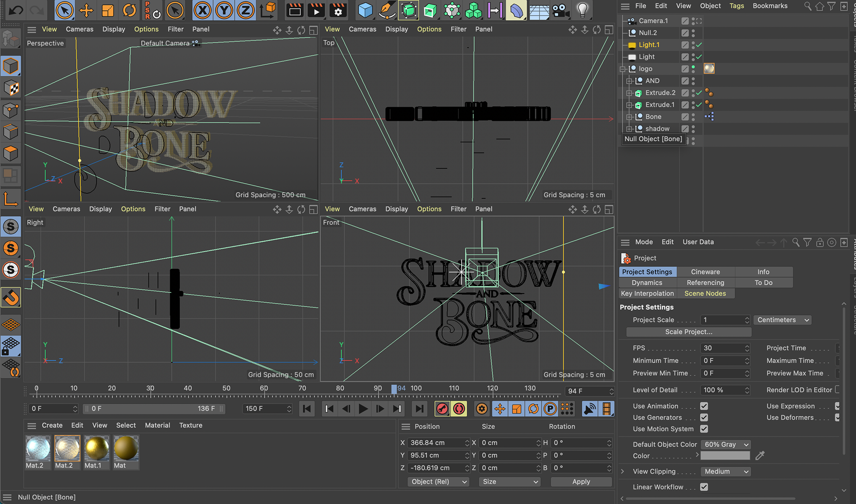Maximize the Perspective viewport panel icon

pos(313,30)
